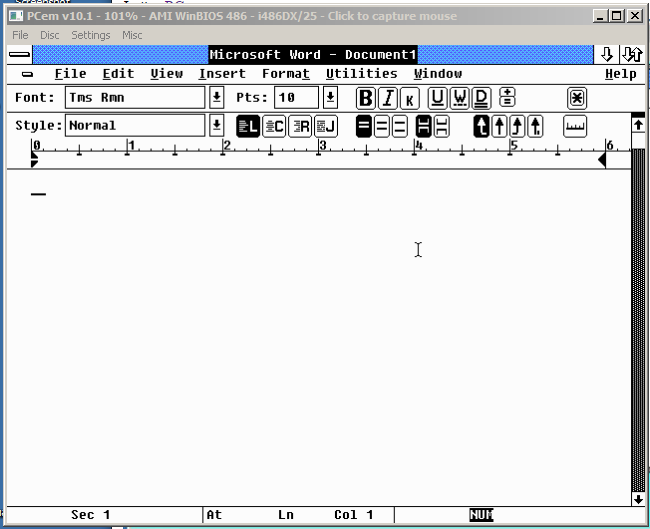Open Word's Help menu
Screen dimensions: 650x529
coord(621,74)
